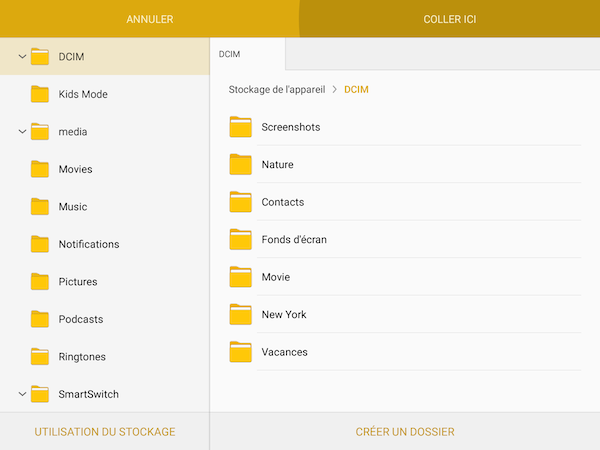
Task: Click the DCIM breadcrumb label
Action: tap(356, 90)
